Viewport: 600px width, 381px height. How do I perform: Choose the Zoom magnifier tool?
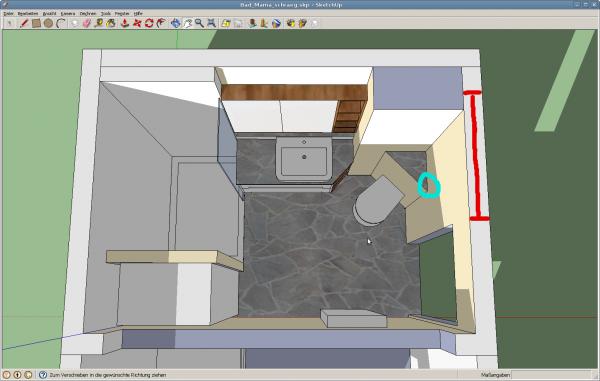[199, 23]
